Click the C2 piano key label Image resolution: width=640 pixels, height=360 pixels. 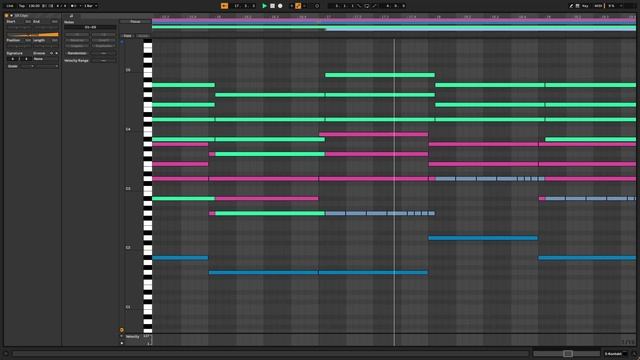click(128, 248)
